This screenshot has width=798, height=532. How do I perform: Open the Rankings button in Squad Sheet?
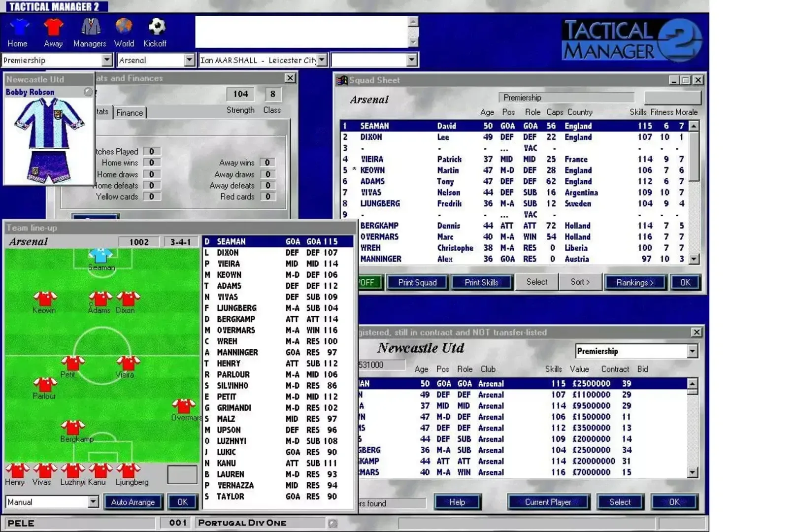click(x=634, y=282)
